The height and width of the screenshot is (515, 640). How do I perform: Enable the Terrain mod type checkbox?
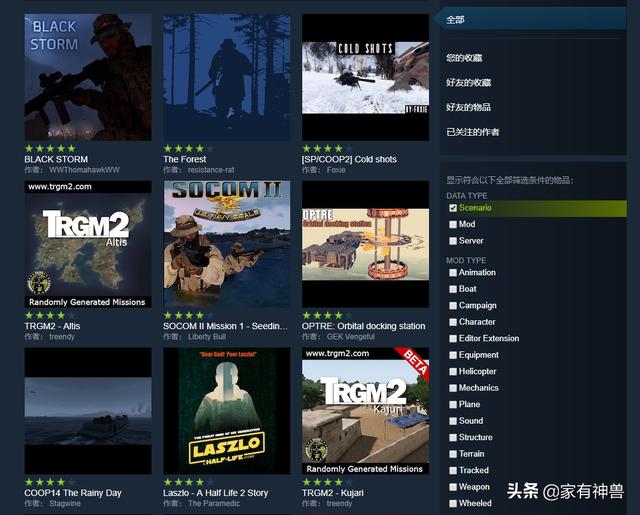pyautogui.click(x=453, y=454)
